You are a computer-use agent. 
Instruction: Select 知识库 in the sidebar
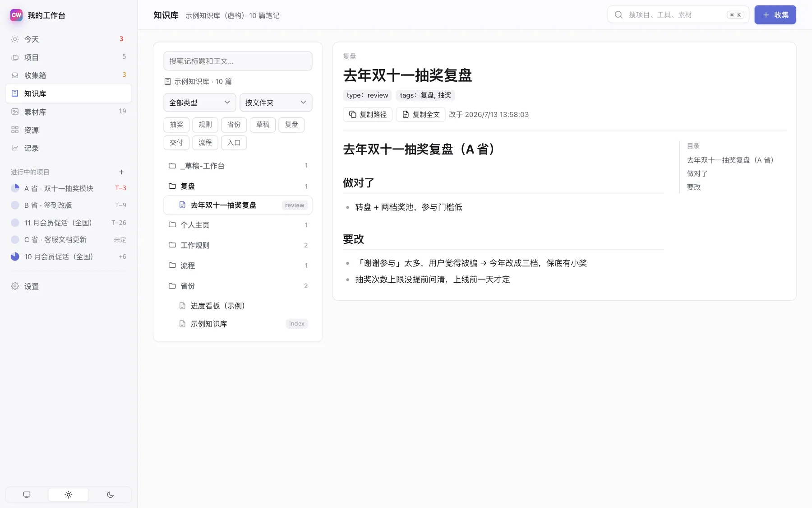(69, 93)
